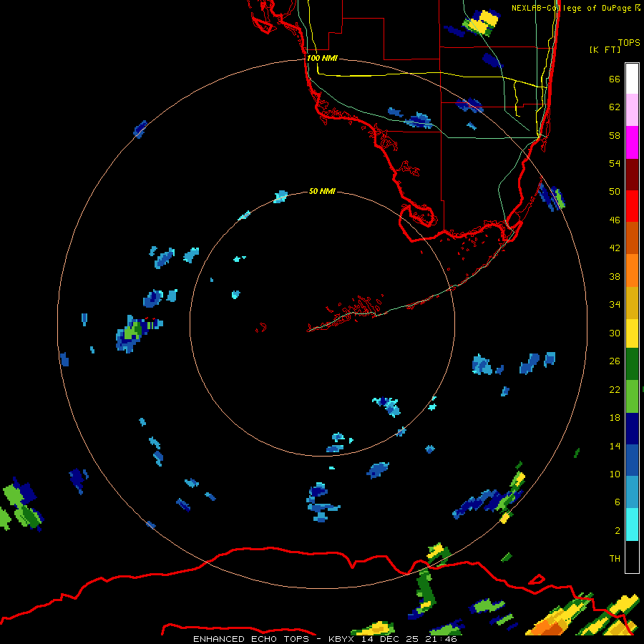Select the navy blue legend swatch
This screenshot has width=644, height=644.
pos(632,429)
